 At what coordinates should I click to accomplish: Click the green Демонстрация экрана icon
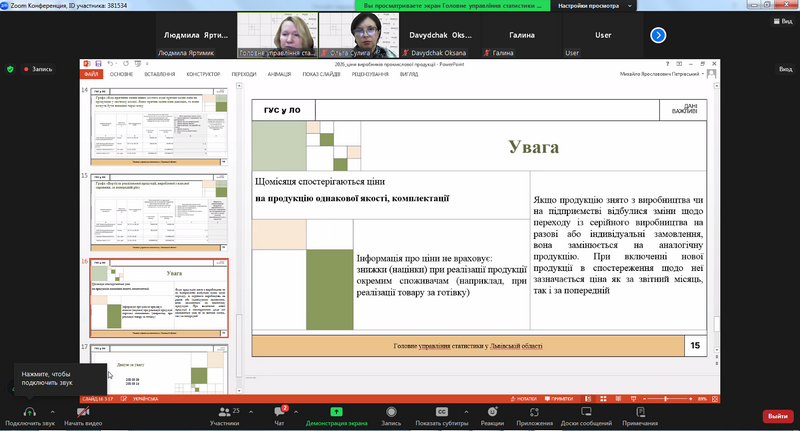click(x=337, y=411)
